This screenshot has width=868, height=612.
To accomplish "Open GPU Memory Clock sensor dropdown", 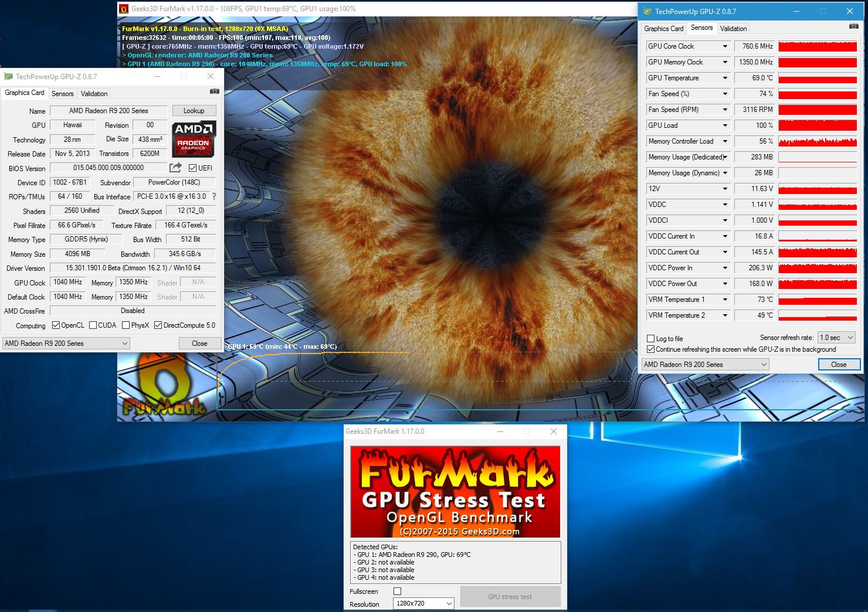I will (725, 62).
